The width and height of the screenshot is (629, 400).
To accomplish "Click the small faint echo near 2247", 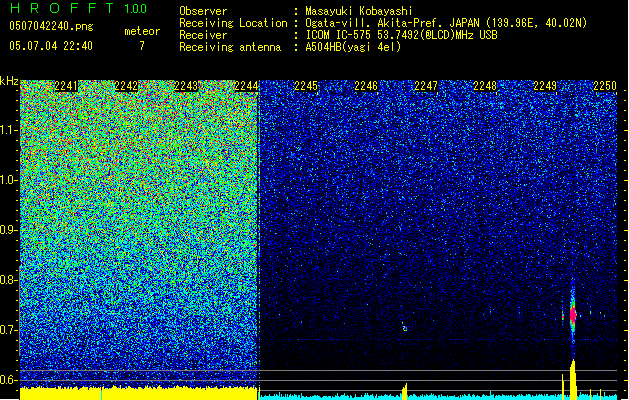I will click(405, 327).
